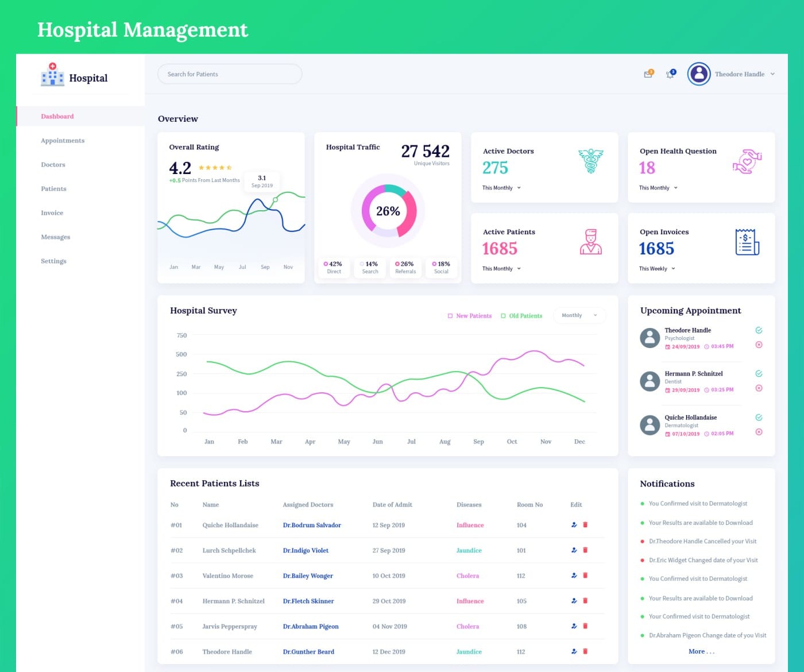Screen dimensions: 804x672
Task: Delete patient row #02 Lurch Schpellchek
Action: (585, 550)
